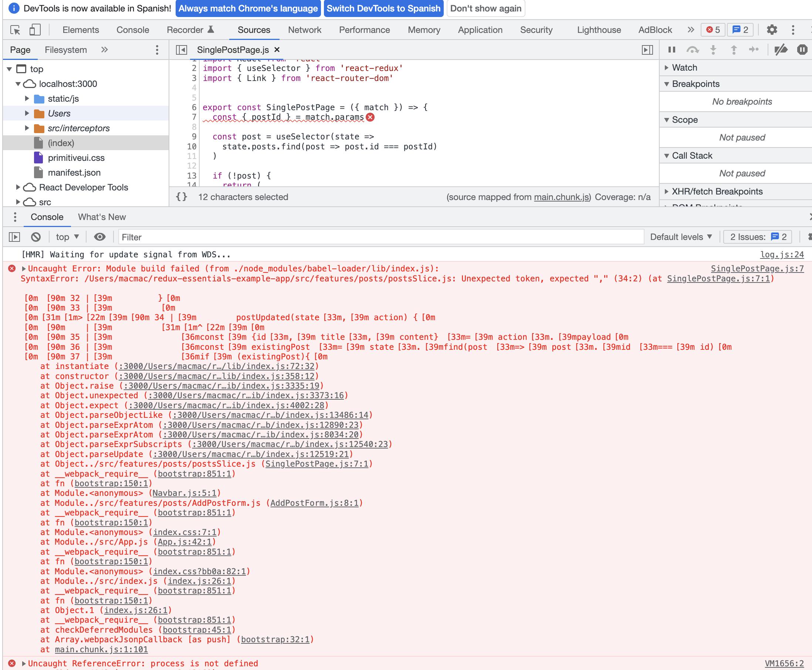Click the live expression eye icon
Image resolution: width=812 pixels, height=670 pixels.
(99, 237)
